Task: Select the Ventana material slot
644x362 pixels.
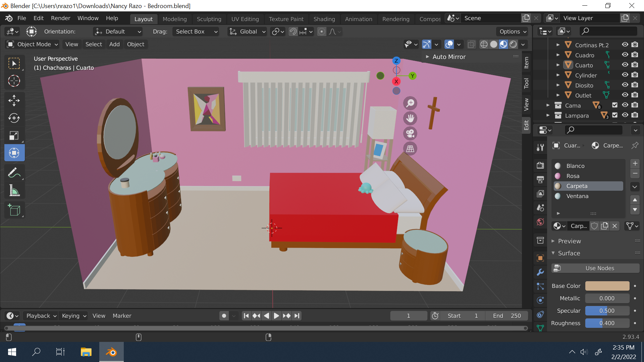Action: [588, 196]
